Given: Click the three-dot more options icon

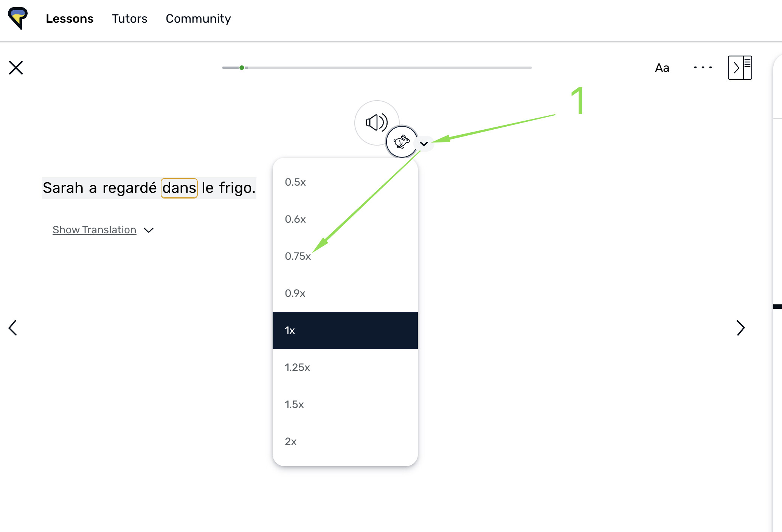Looking at the screenshot, I should coord(703,68).
